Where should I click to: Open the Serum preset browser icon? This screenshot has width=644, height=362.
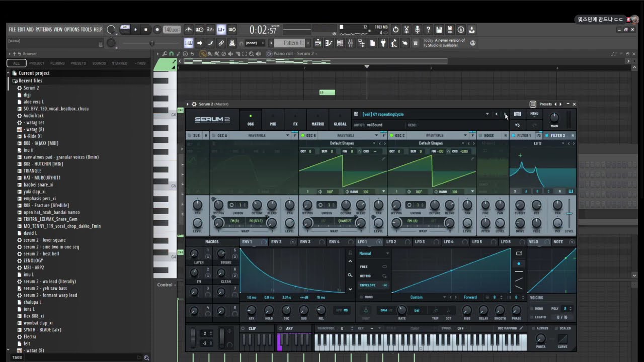[x=517, y=114]
